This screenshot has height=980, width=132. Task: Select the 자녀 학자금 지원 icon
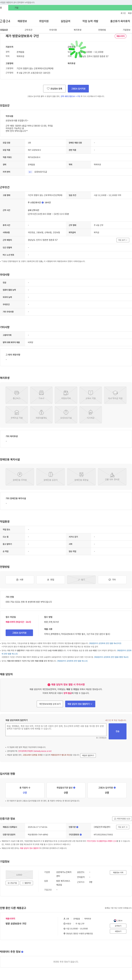coord(115,395)
